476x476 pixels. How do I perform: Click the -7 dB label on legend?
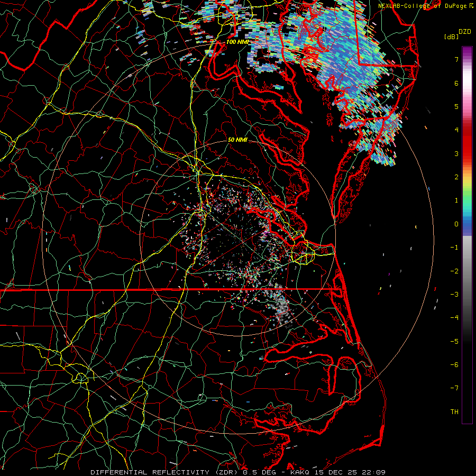(454, 388)
